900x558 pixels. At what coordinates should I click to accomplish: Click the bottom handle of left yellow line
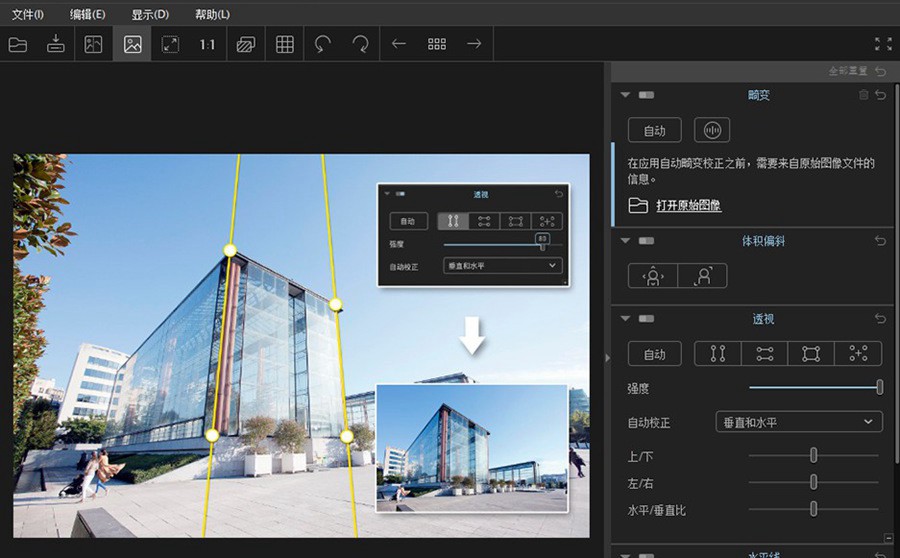click(x=212, y=435)
